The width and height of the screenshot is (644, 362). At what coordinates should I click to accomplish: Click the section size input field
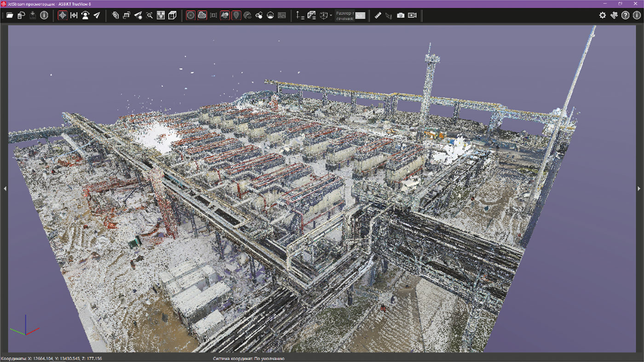360,16
